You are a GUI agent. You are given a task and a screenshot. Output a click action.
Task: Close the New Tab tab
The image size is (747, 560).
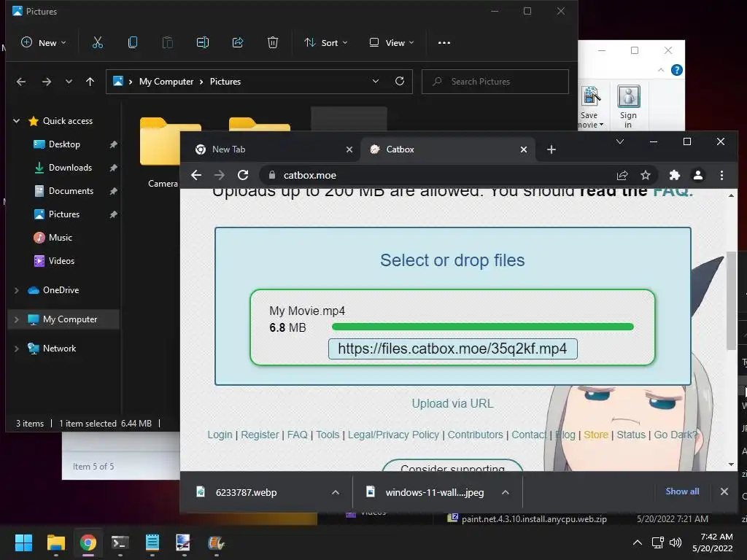[349, 149]
